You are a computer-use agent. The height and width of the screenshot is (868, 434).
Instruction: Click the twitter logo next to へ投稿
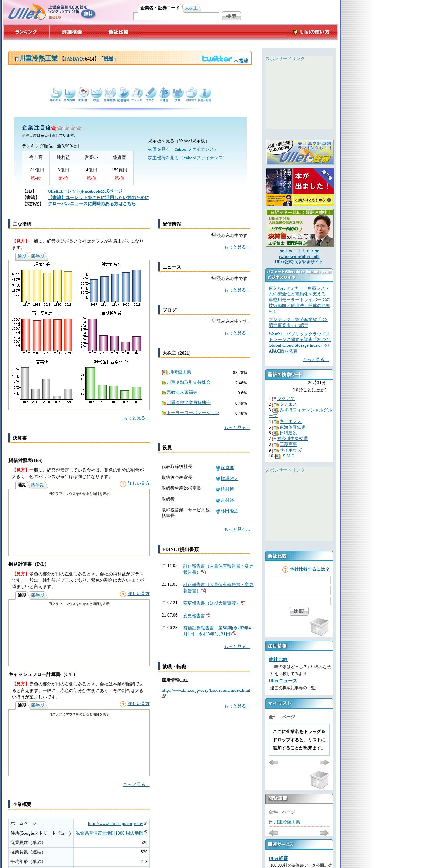click(x=217, y=58)
